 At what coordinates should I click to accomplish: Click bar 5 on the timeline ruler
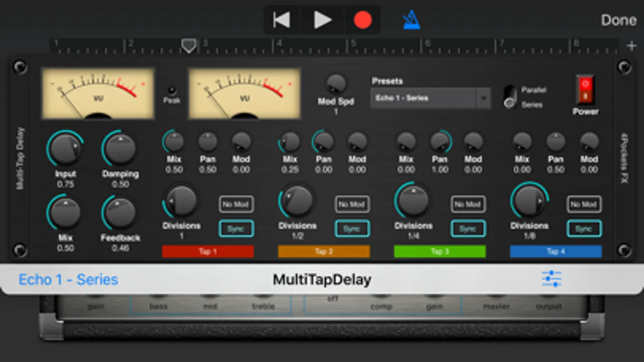point(353,43)
